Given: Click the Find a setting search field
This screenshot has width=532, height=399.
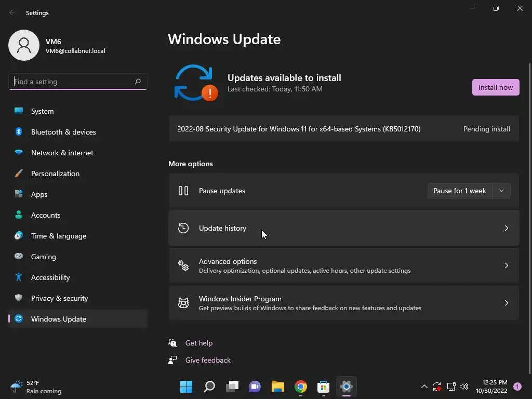Looking at the screenshot, I should click(x=78, y=82).
